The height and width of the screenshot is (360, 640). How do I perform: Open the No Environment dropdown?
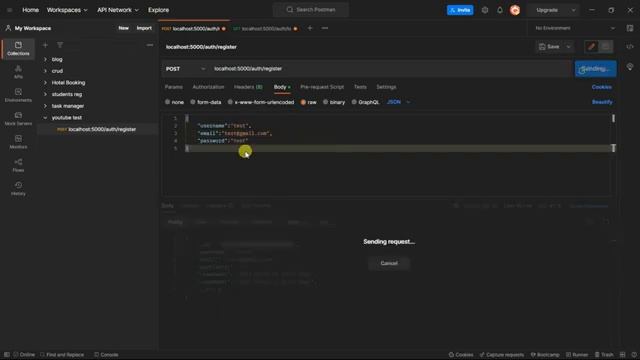pyautogui.click(x=574, y=28)
